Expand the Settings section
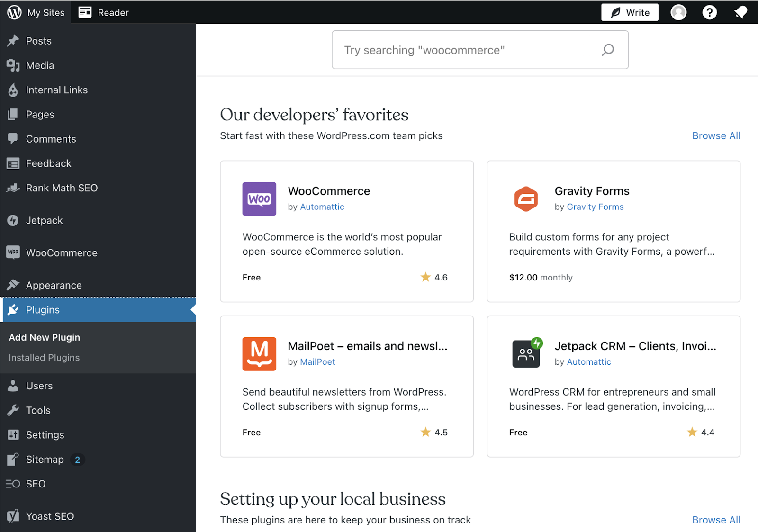The height and width of the screenshot is (532, 758). pos(45,434)
